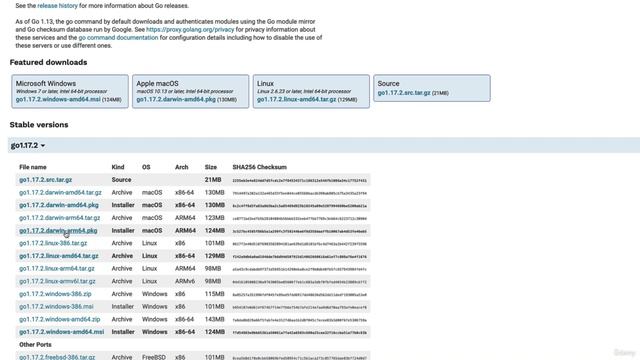Click 115MB size in windows-386.zip row
Image resolution: width=640 pixels, height=360 pixels.
215,294
